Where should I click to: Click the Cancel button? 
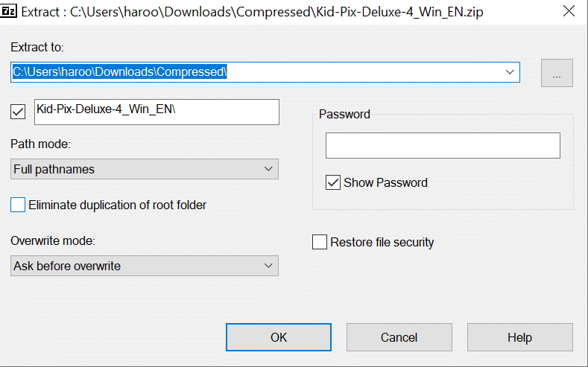399,337
